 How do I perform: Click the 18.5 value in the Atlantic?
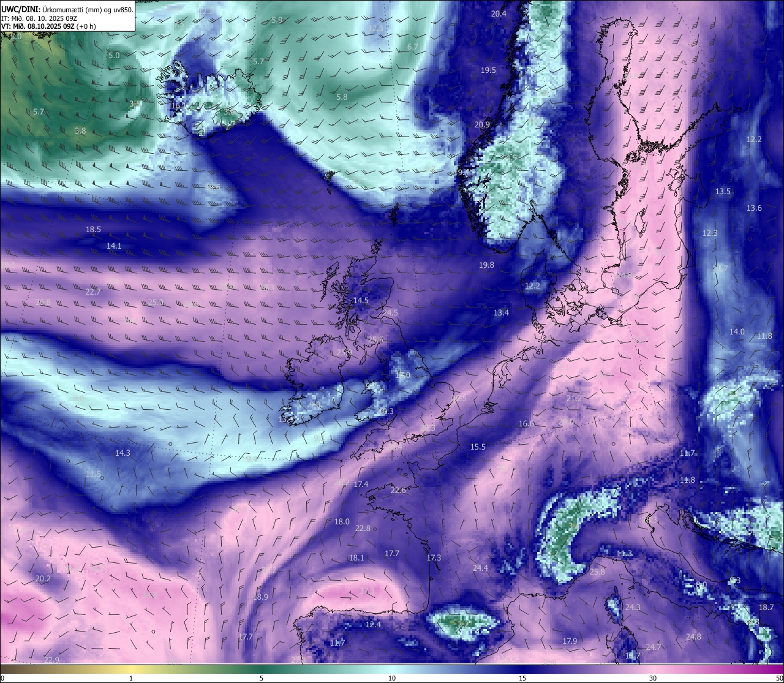coord(93,229)
